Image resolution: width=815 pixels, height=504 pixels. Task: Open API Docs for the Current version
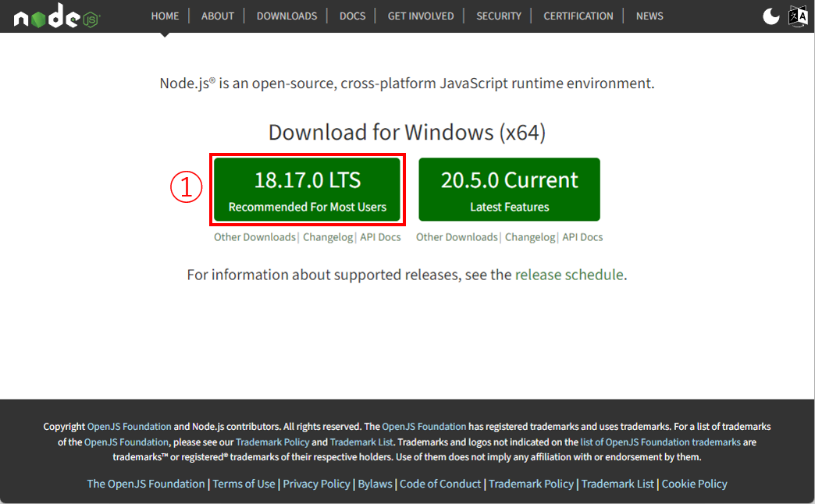582,237
